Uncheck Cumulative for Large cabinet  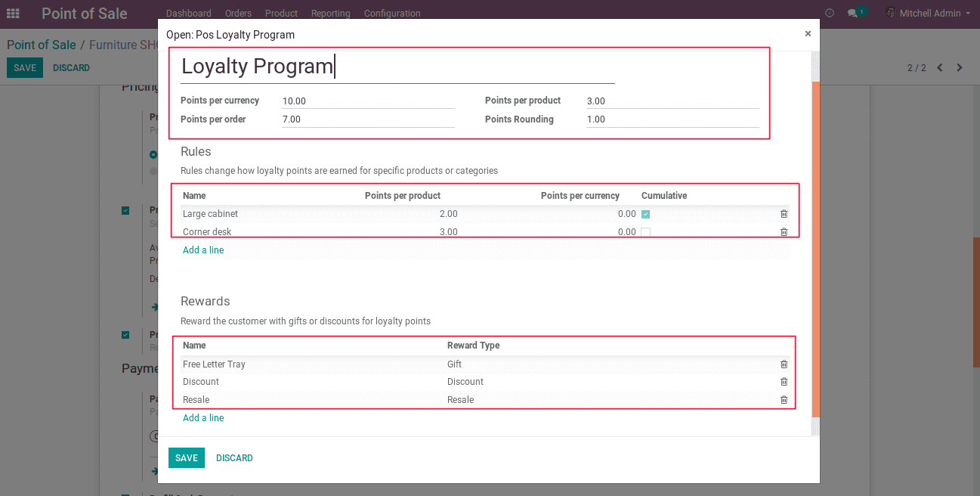645,214
